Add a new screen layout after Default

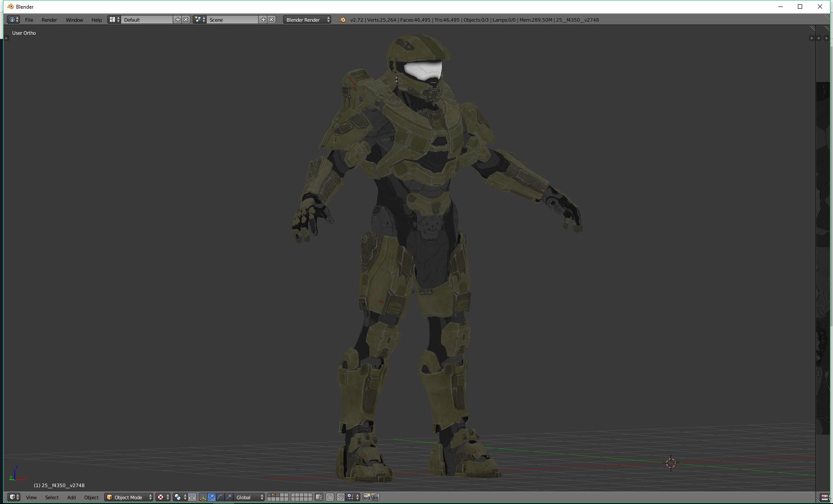point(178,20)
